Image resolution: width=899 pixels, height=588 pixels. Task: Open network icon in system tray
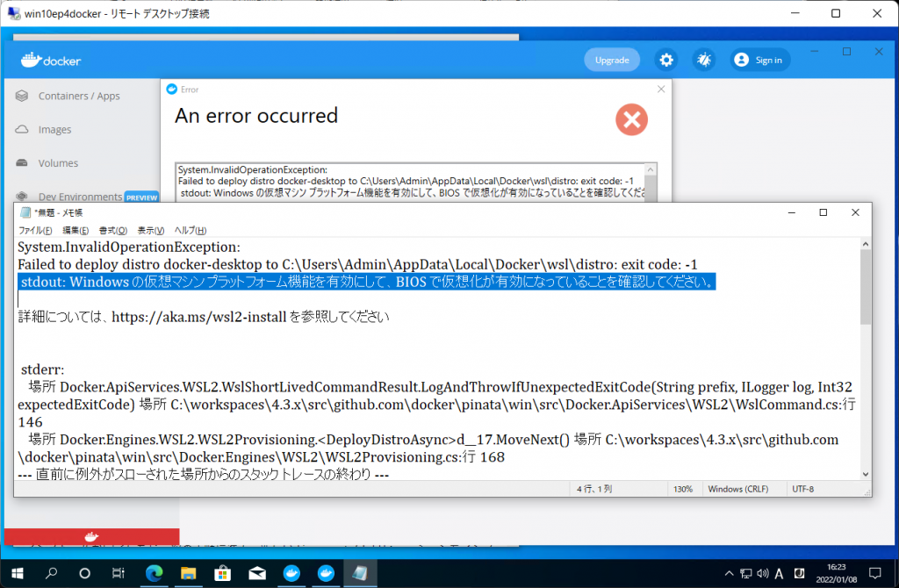point(746,573)
